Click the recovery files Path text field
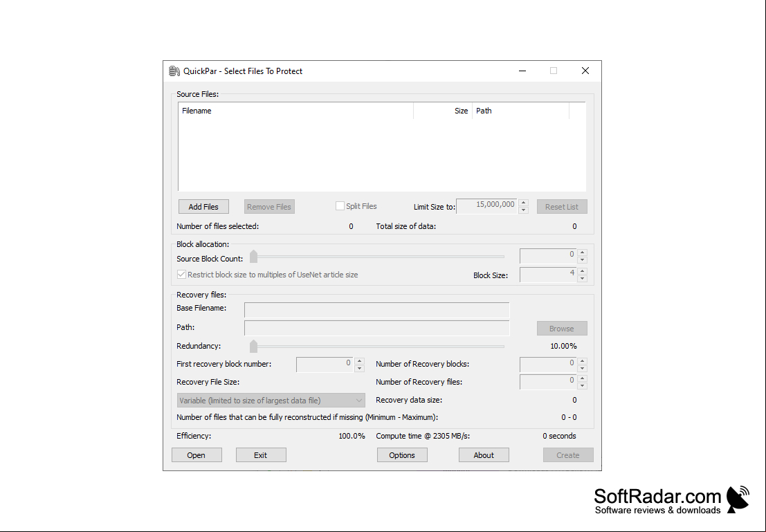The height and width of the screenshot is (532, 766). pyautogui.click(x=376, y=329)
